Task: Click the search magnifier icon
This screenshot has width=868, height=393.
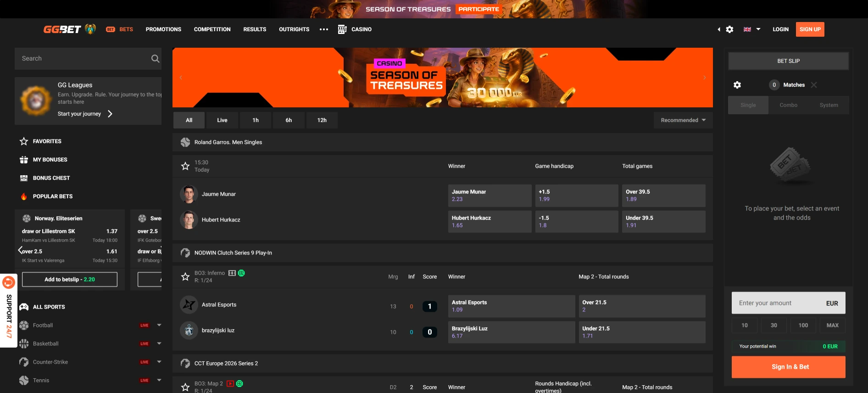Action: tap(155, 59)
